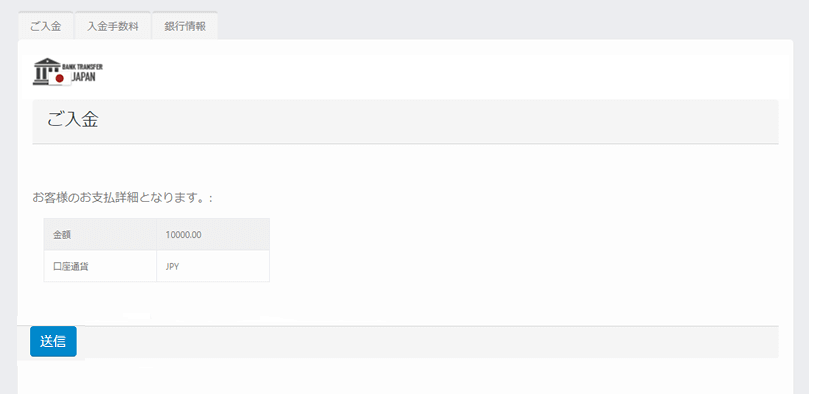Select the 銀行情報 tab
This screenshot has width=822, height=396.
(185, 26)
